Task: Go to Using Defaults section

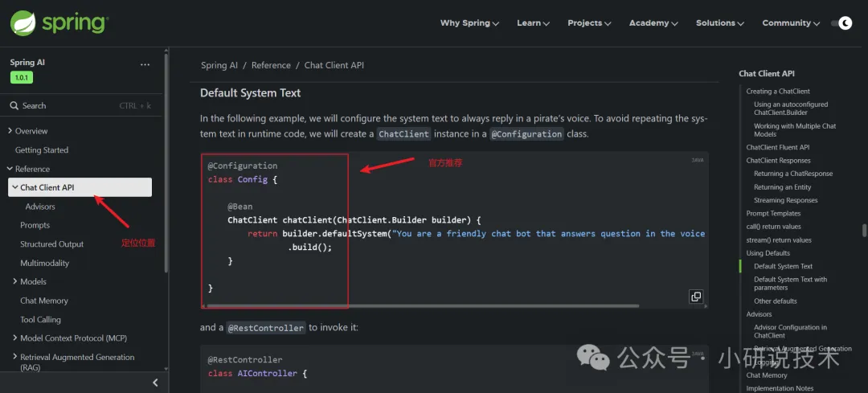Action: (x=768, y=253)
